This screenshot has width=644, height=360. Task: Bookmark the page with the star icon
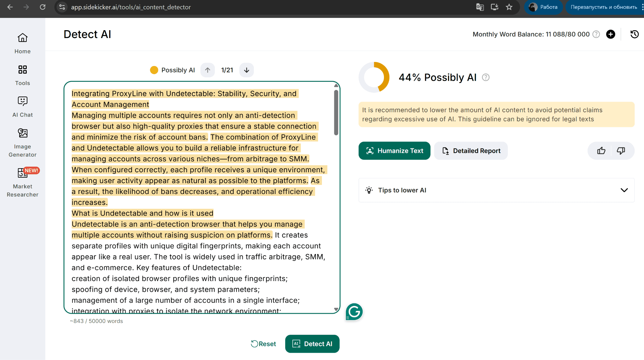pyautogui.click(x=509, y=7)
